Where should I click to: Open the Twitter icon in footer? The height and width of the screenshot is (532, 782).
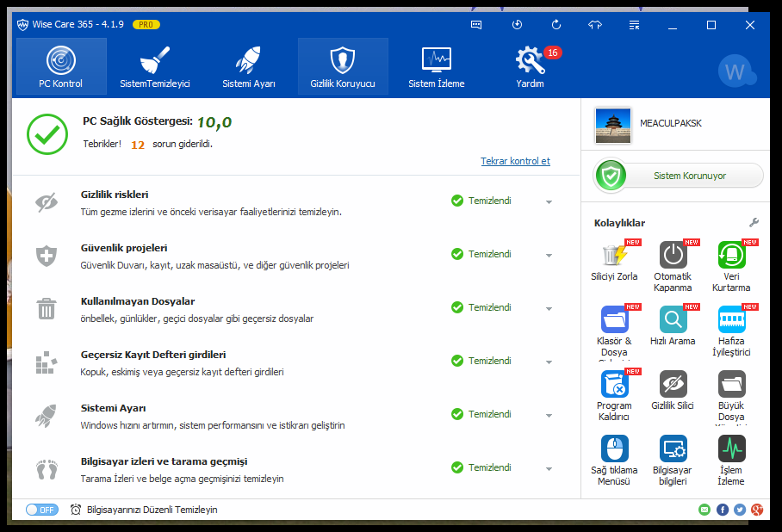click(x=740, y=509)
